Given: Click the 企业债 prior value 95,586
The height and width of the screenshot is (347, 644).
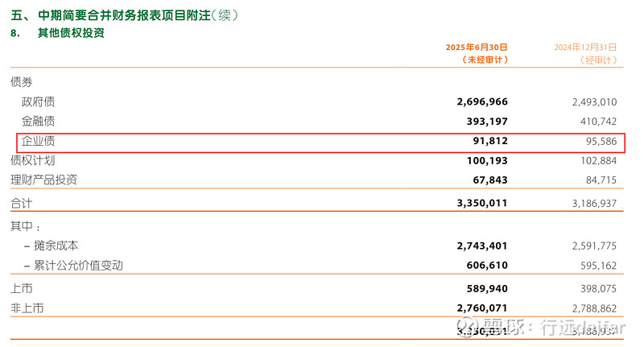Looking at the screenshot, I should [601, 141].
